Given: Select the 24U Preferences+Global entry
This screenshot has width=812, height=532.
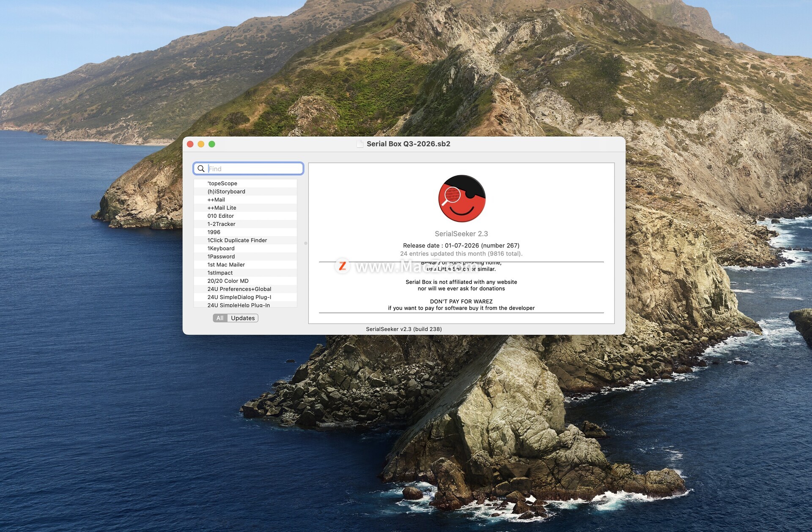Looking at the screenshot, I should click(x=245, y=289).
